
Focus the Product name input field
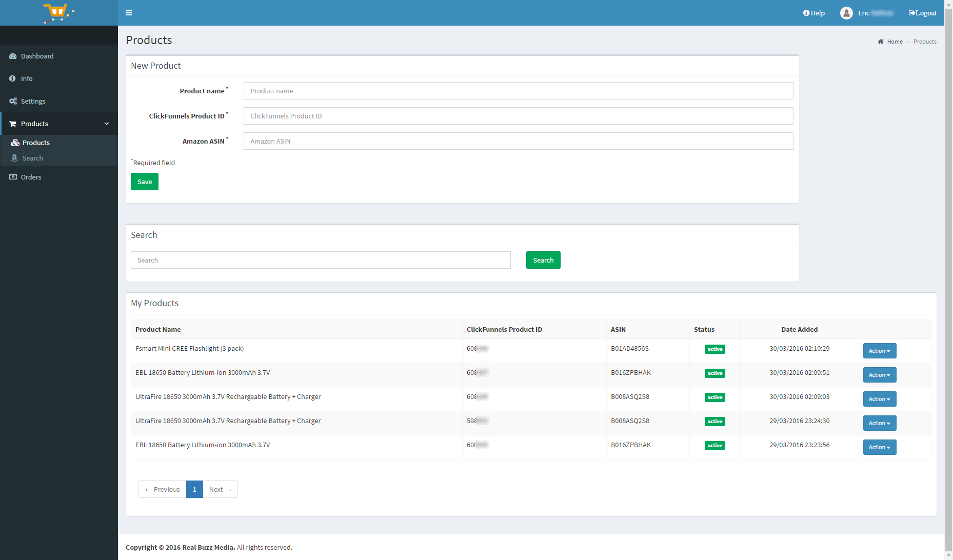click(518, 91)
